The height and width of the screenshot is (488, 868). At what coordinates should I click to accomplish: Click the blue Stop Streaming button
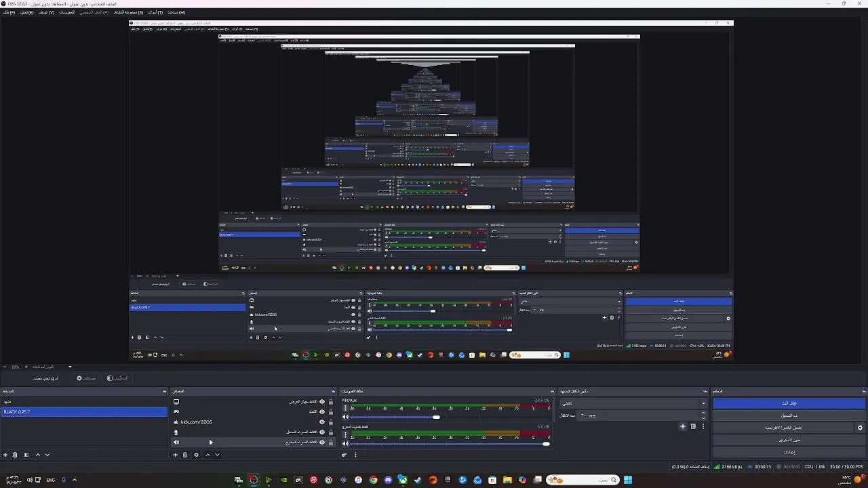tap(789, 403)
